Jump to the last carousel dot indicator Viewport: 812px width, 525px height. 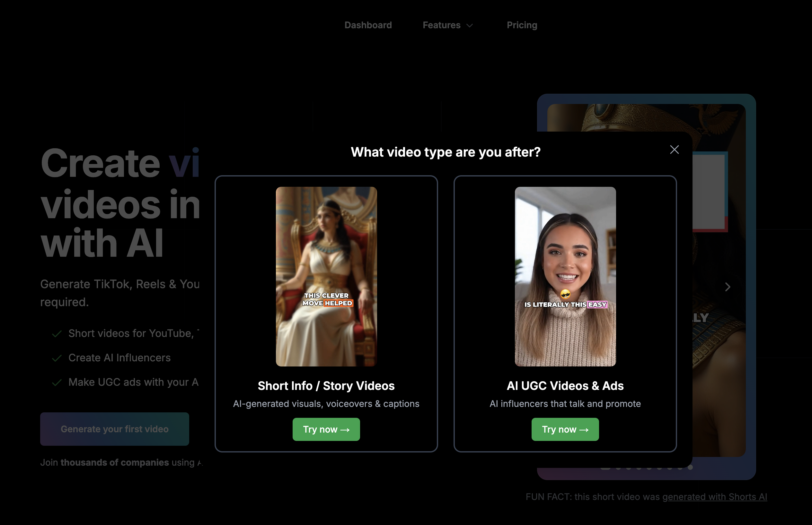click(x=690, y=467)
